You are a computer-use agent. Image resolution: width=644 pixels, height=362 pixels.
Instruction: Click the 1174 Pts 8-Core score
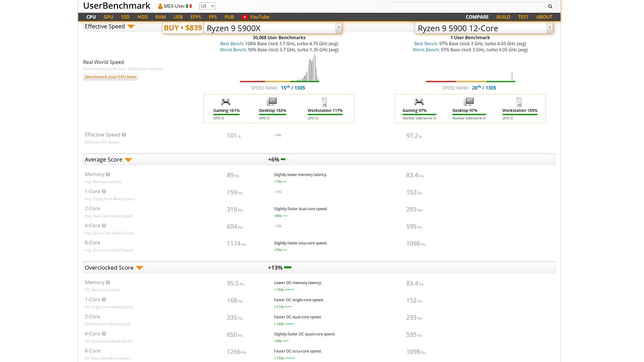click(x=236, y=244)
